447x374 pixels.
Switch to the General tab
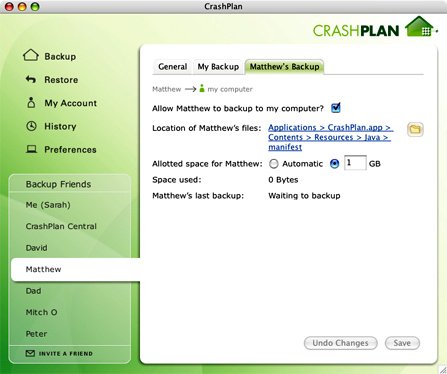[173, 67]
